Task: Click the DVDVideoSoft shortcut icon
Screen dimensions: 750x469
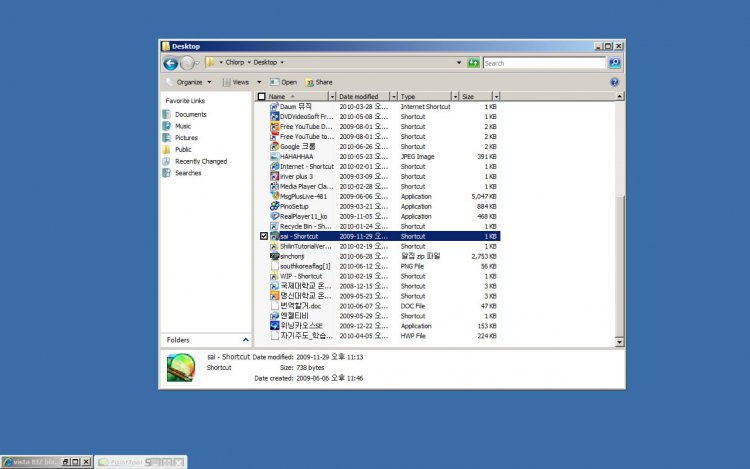Action: click(275, 117)
